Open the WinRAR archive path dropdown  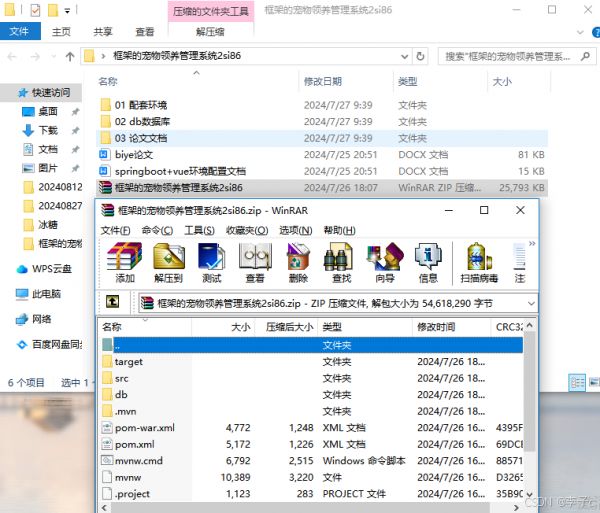click(531, 303)
